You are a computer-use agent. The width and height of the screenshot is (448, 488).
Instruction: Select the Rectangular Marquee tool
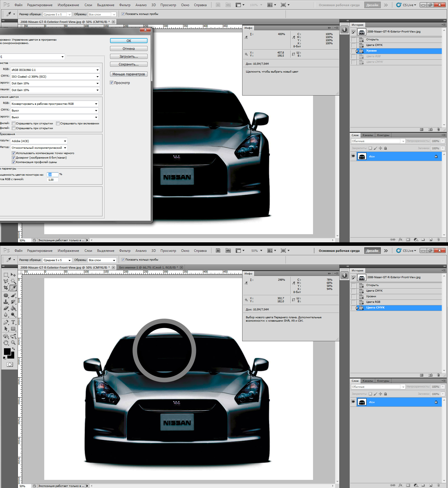(6, 275)
